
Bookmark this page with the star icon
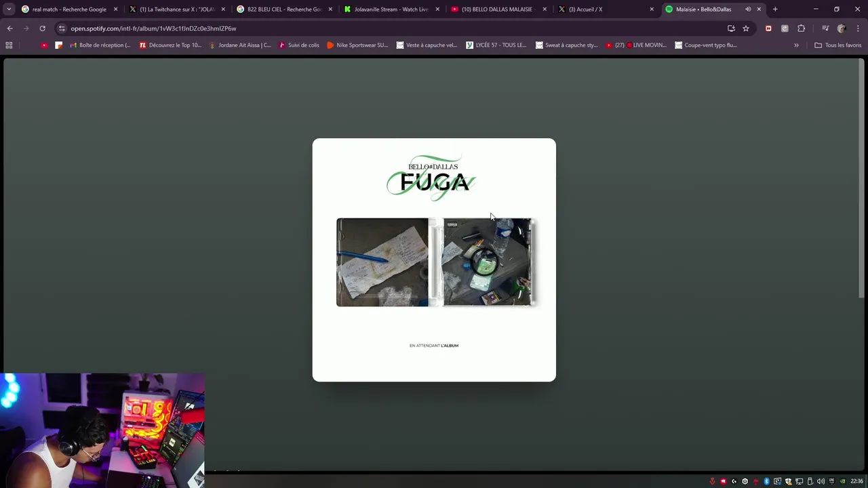coord(746,28)
